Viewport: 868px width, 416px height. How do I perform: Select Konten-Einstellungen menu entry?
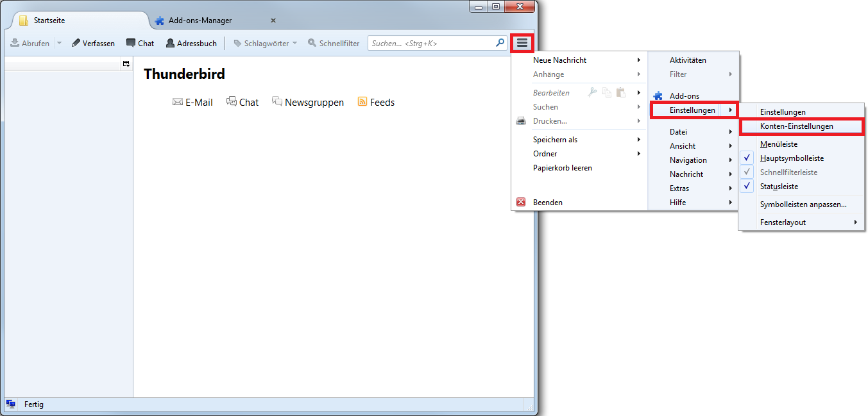tap(796, 126)
